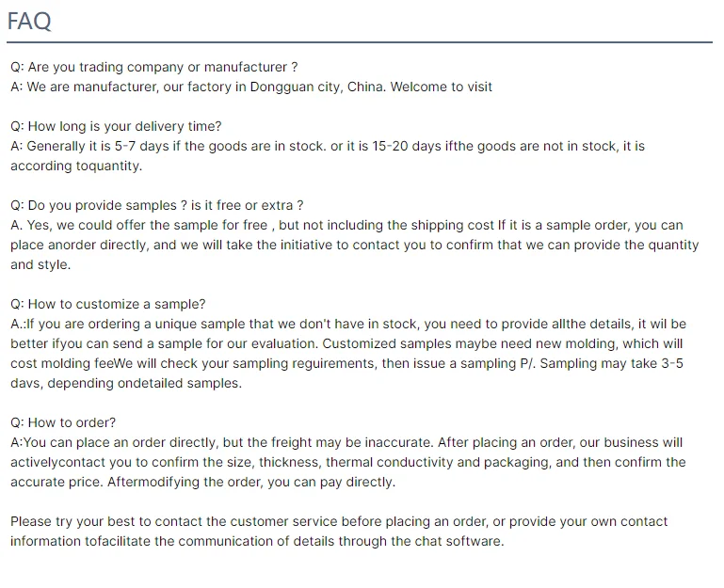This screenshot has height=588, width=724.
Task: Click the customized samples new molding line
Action: click(x=346, y=343)
